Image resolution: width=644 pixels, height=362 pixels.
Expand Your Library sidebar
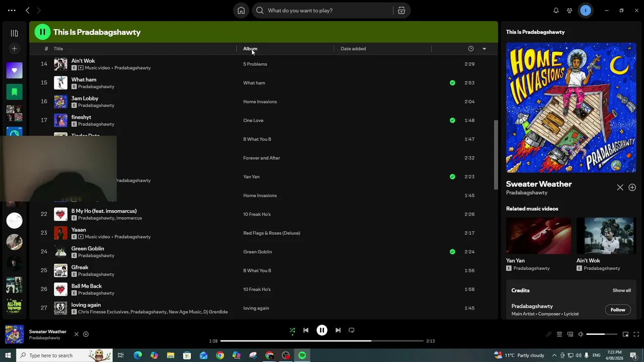coord(14,33)
